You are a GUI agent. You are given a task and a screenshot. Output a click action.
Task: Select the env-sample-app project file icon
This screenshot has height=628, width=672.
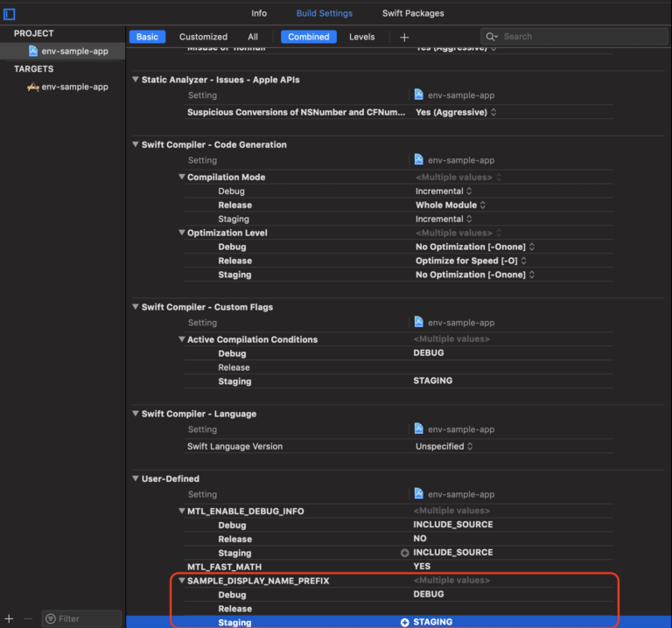tap(33, 51)
